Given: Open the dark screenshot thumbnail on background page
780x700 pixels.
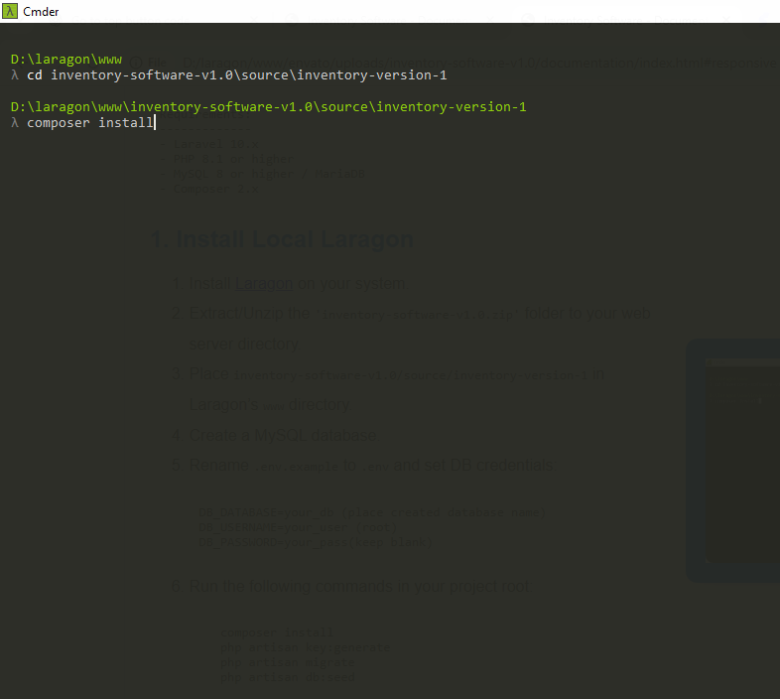Looking at the screenshot, I should 732,461.
